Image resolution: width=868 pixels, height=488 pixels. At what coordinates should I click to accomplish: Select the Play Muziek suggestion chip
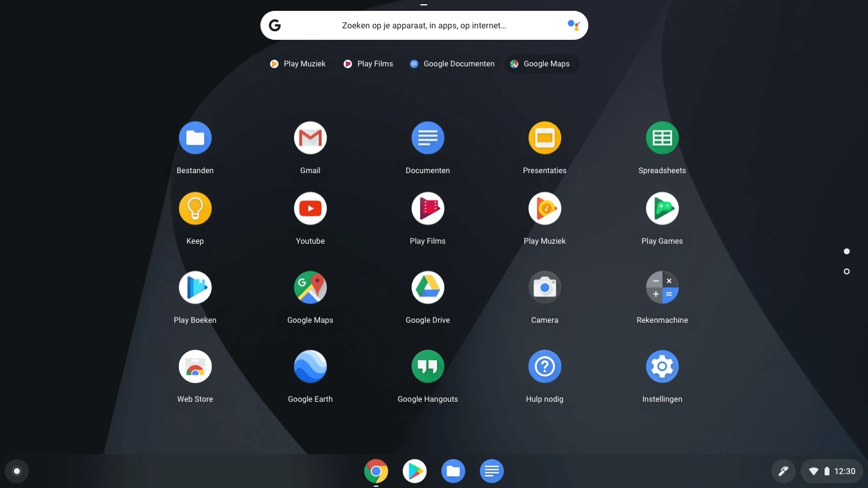[x=298, y=64]
